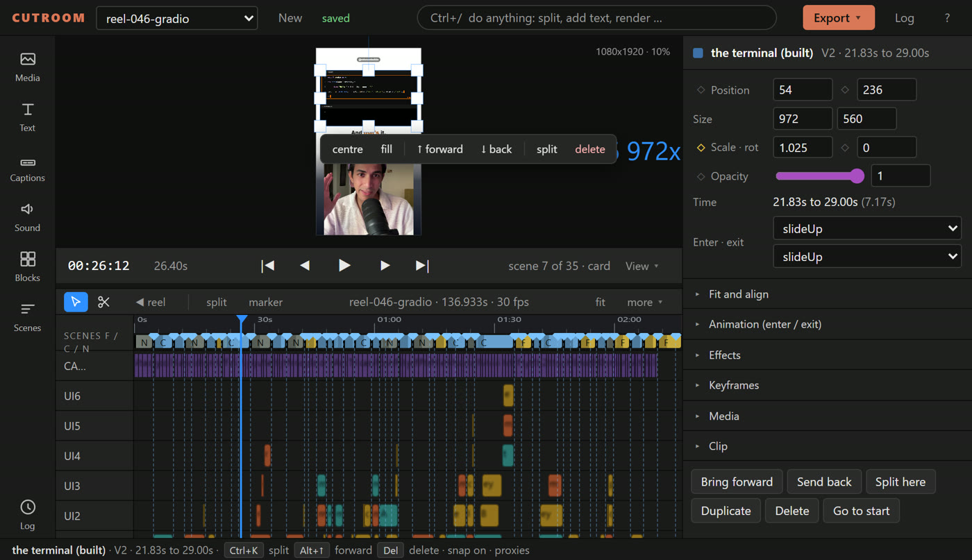
Task: Click the Duplicate button
Action: (x=726, y=511)
